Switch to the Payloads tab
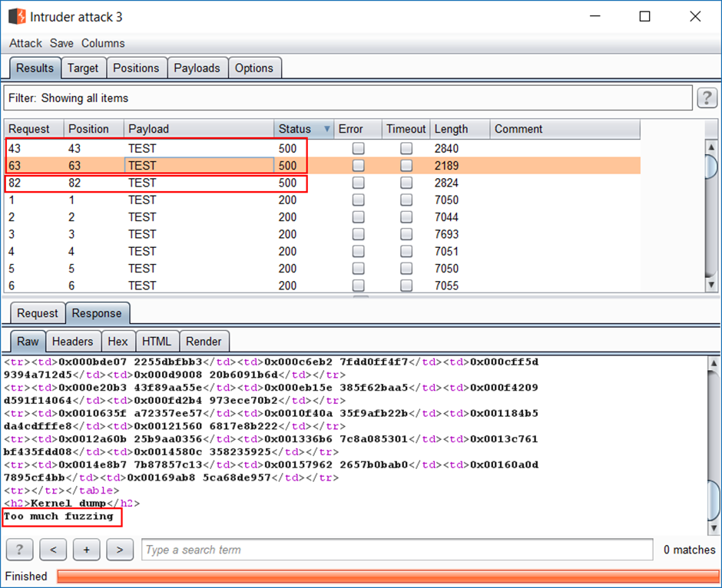 point(197,68)
